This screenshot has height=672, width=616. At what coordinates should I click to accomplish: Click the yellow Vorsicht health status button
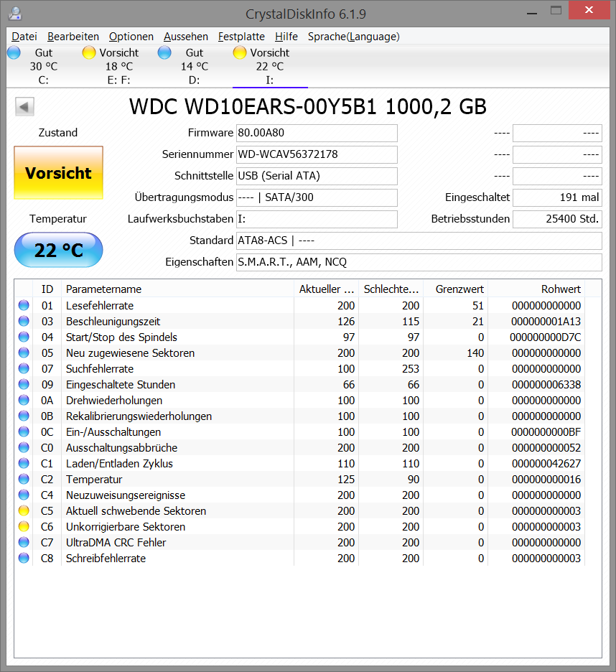(x=58, y=173)
